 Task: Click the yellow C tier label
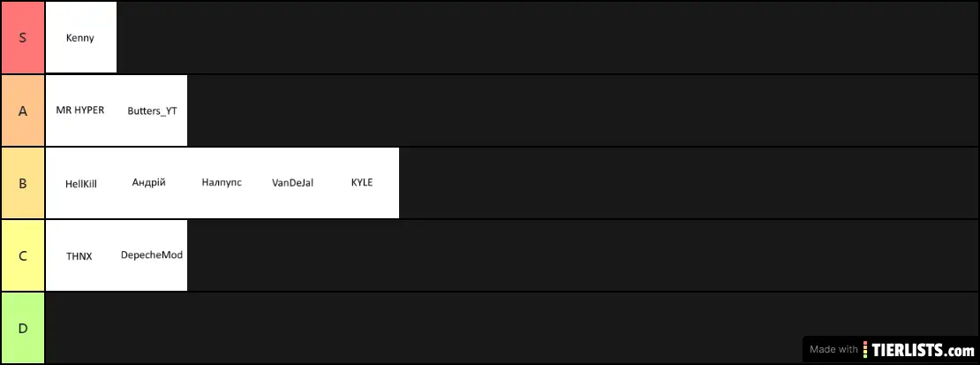pos(22,256)
